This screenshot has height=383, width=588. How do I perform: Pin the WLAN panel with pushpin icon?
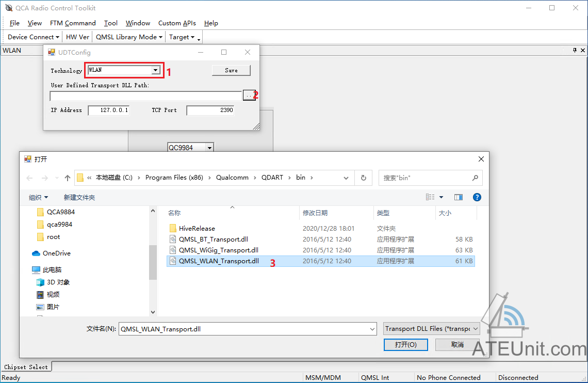tap(575, 50)
